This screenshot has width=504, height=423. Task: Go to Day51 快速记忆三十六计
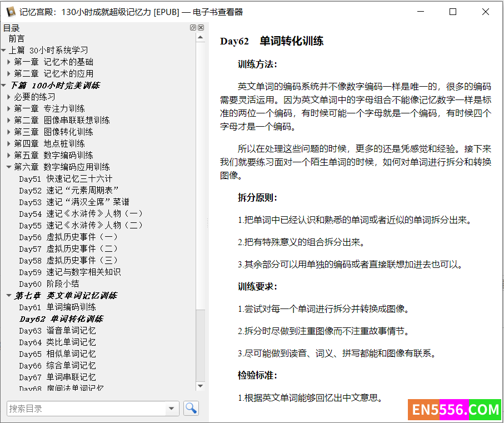click(66, 179)
